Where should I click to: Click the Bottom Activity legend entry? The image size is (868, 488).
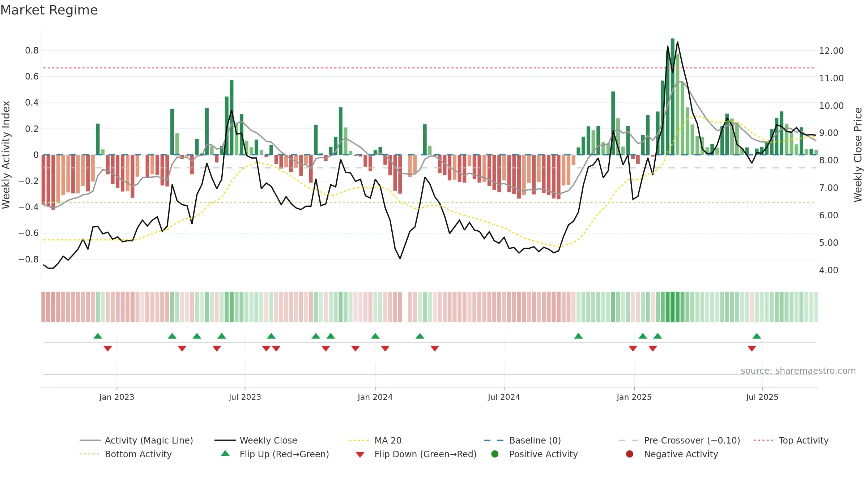[x=125, y=454]
